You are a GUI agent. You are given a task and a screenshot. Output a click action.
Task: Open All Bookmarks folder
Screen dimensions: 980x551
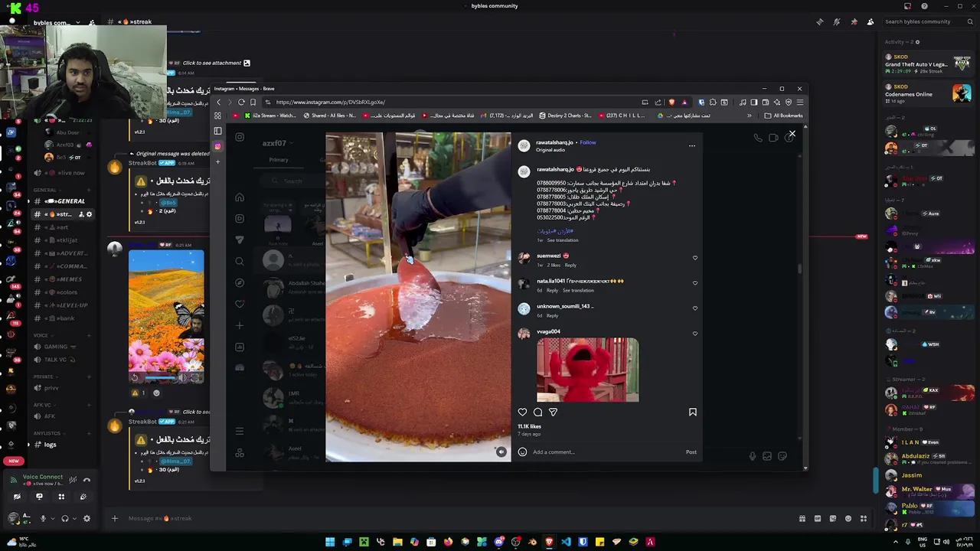coord(783,116)
